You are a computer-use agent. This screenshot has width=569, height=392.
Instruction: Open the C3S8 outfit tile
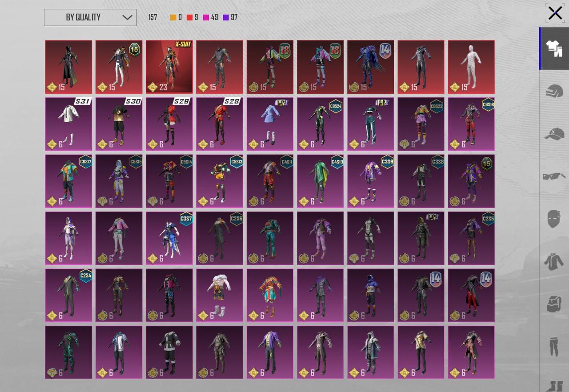421,181
